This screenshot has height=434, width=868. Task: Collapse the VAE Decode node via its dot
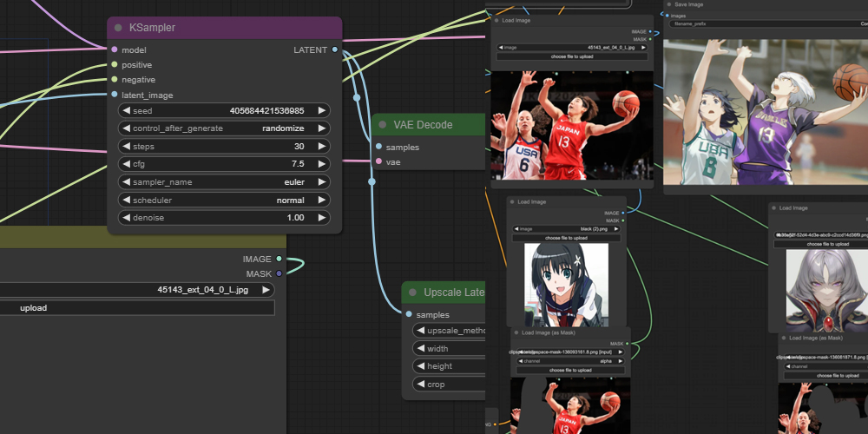pos(383,124)
